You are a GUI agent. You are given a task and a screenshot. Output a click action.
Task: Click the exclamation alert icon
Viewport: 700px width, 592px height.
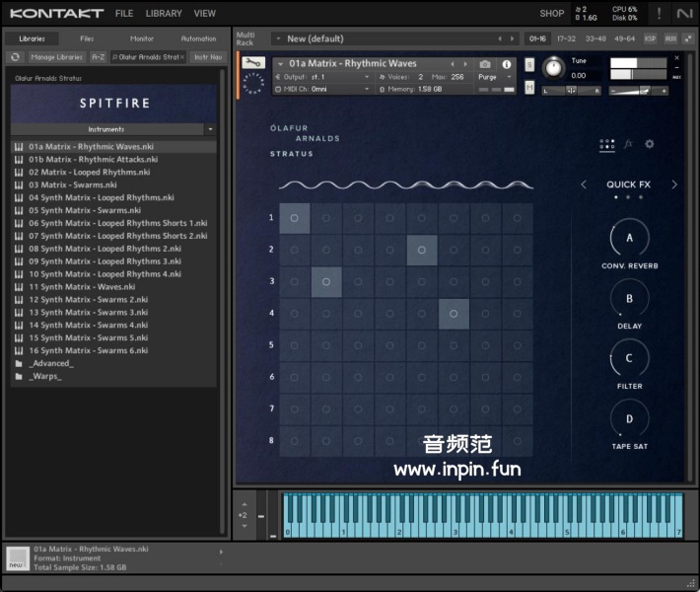pos(659,13)
